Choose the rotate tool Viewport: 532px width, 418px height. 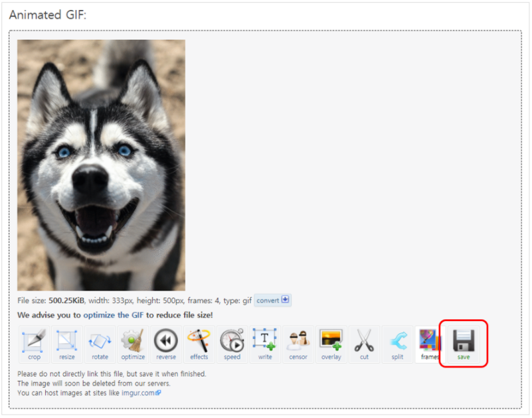[x=100, y=344]
